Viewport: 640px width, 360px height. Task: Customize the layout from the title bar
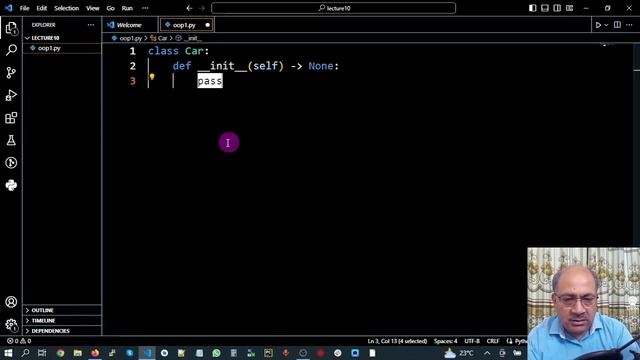pos(569,8)
